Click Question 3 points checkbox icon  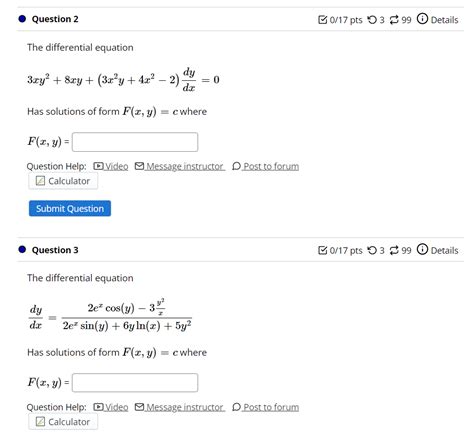click(323, 250)
